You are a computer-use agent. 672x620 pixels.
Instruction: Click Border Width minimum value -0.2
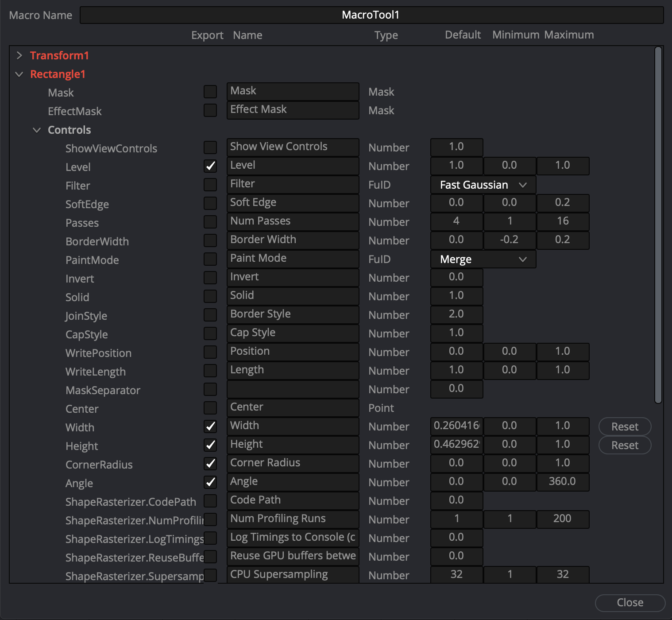(x=510, y=240)
